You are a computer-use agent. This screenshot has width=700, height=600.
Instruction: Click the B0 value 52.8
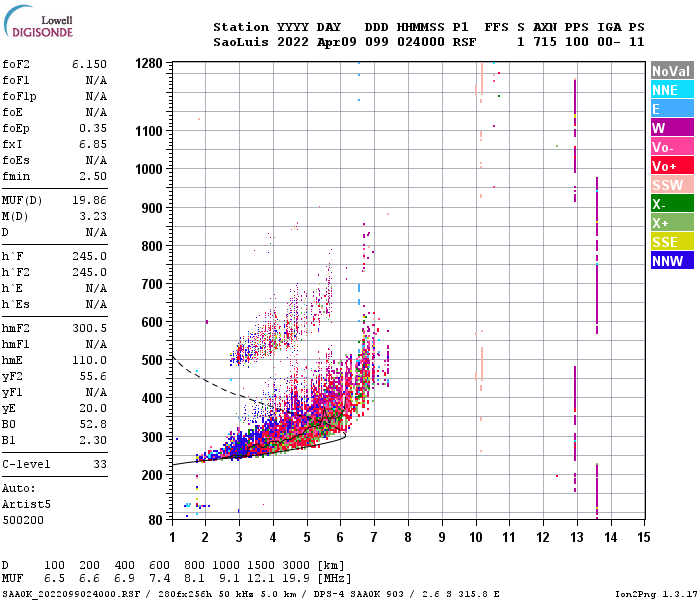pyautogui.click(x=93, y=425)
